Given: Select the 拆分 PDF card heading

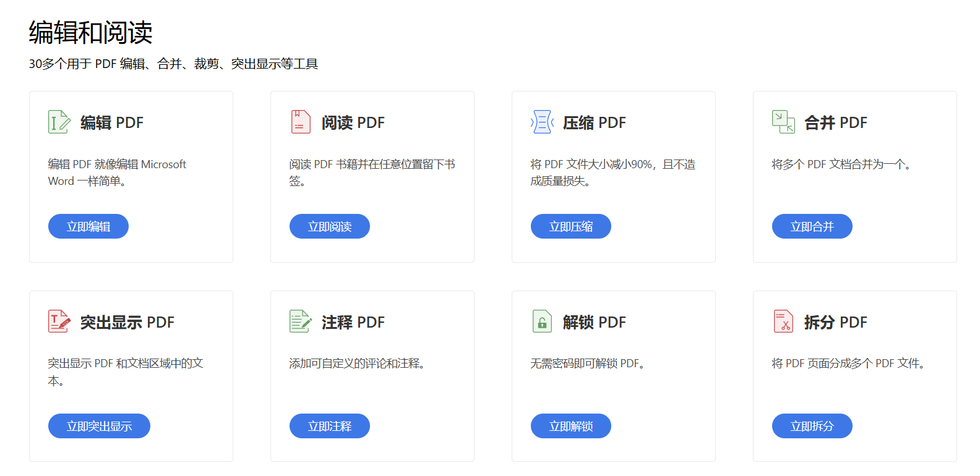Looking at the screenshot, I should click(x=835, y=323).
